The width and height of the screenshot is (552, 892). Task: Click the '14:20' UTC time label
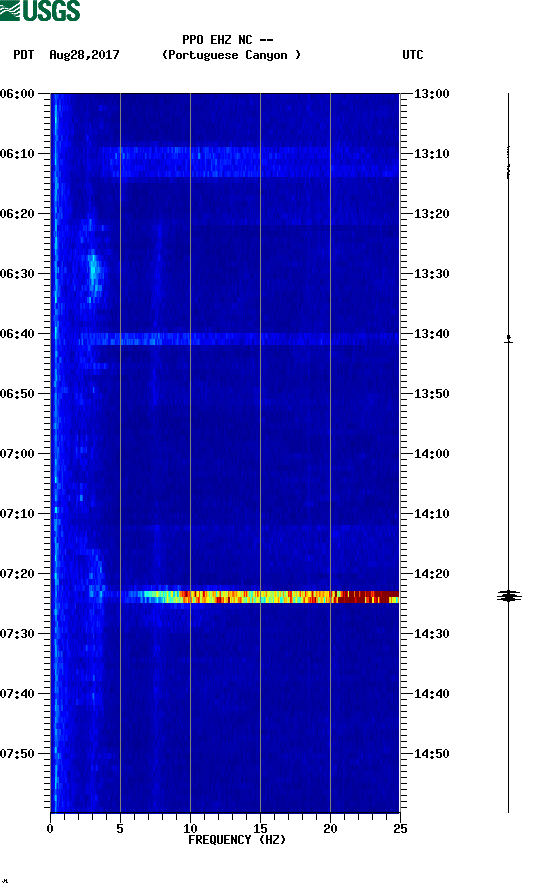click(431, 574)
